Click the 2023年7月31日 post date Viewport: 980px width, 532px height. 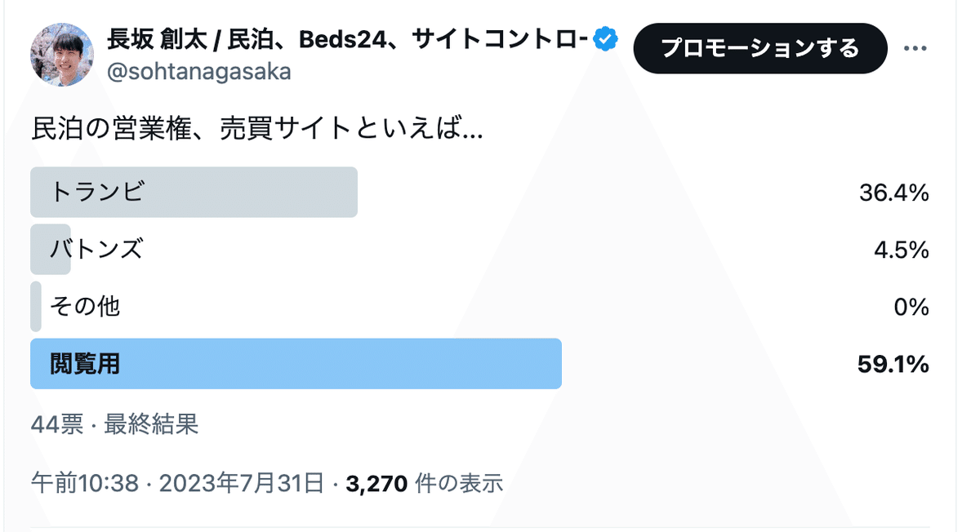tap(241, 484)
